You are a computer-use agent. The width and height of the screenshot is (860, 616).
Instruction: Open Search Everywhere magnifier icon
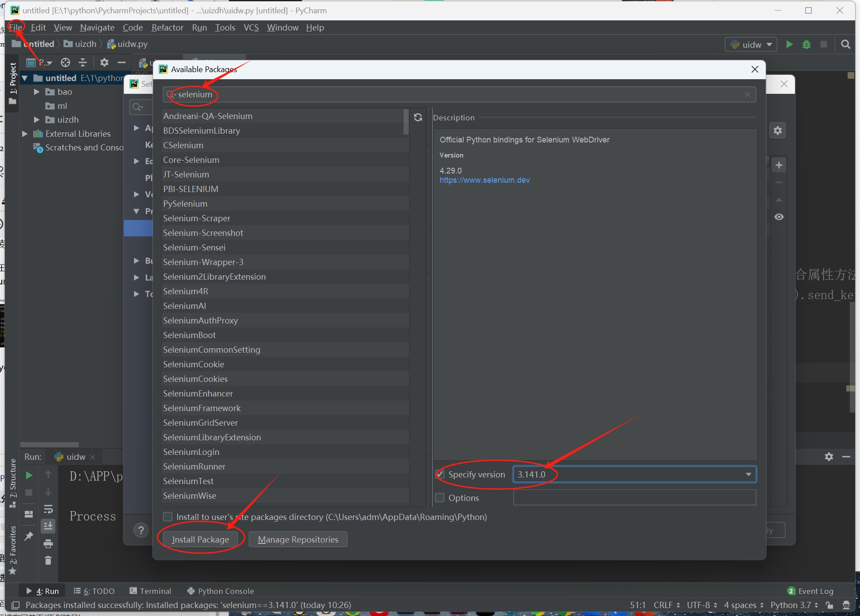coord(845,44)
